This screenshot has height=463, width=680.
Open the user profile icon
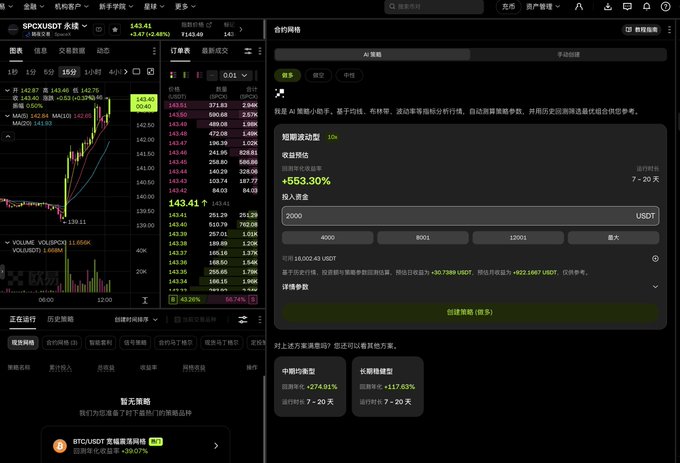coord(579,7)
